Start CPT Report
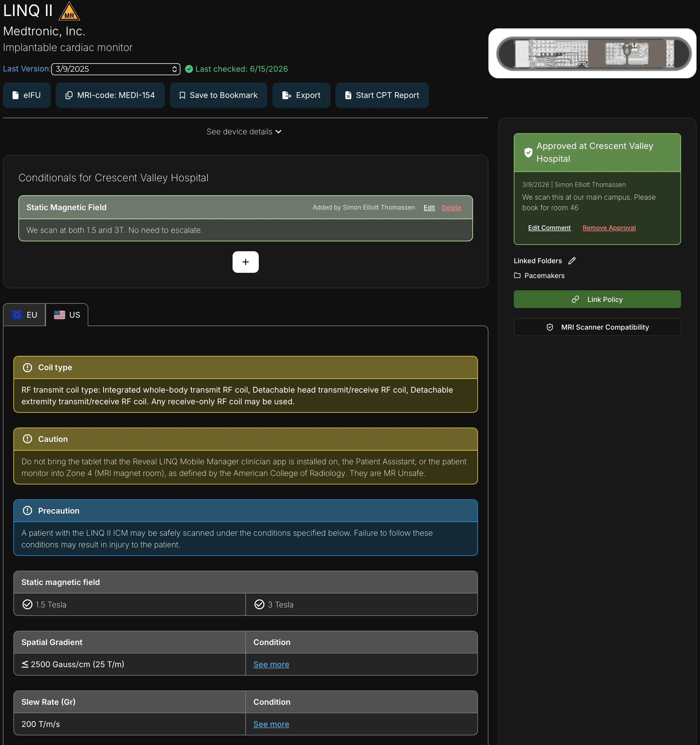Image resolution: width=700 pixels, height=745 pixels. (x=382, y=95)
